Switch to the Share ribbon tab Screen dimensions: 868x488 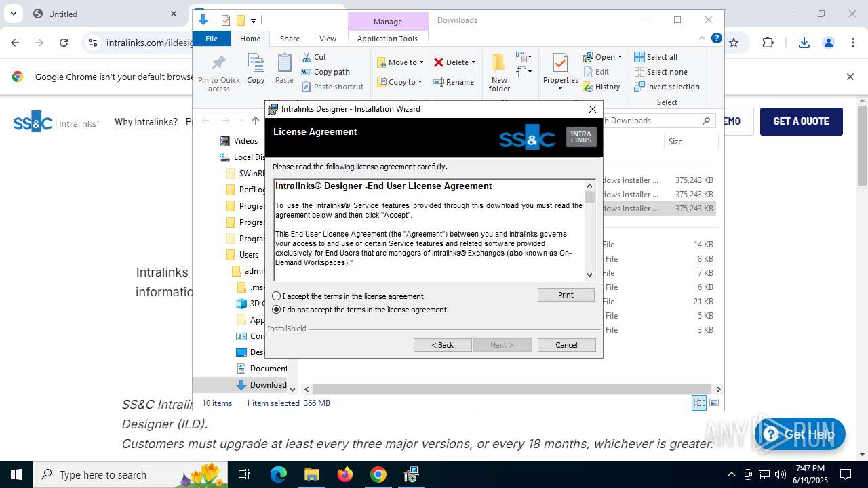pos(290,39)
